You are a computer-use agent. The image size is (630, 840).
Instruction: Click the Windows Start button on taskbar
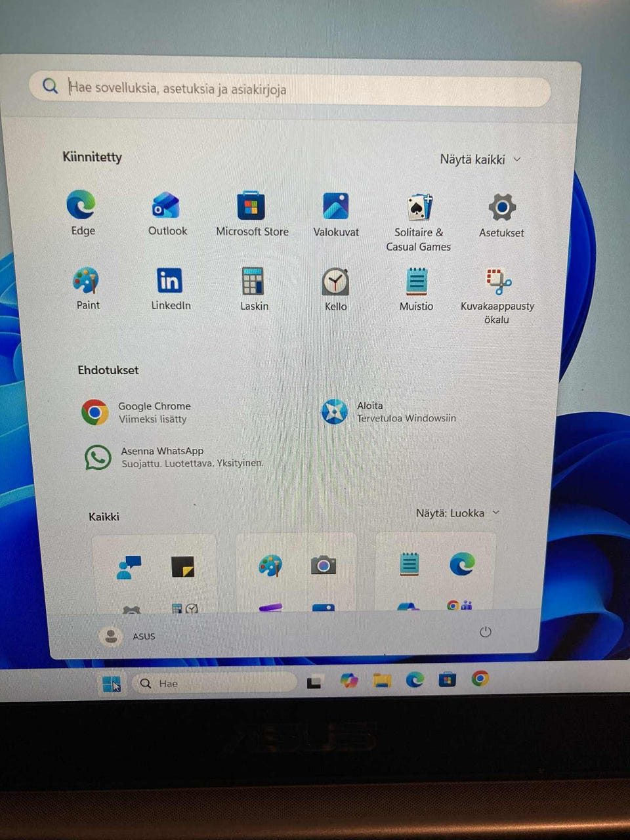[112, 684]
